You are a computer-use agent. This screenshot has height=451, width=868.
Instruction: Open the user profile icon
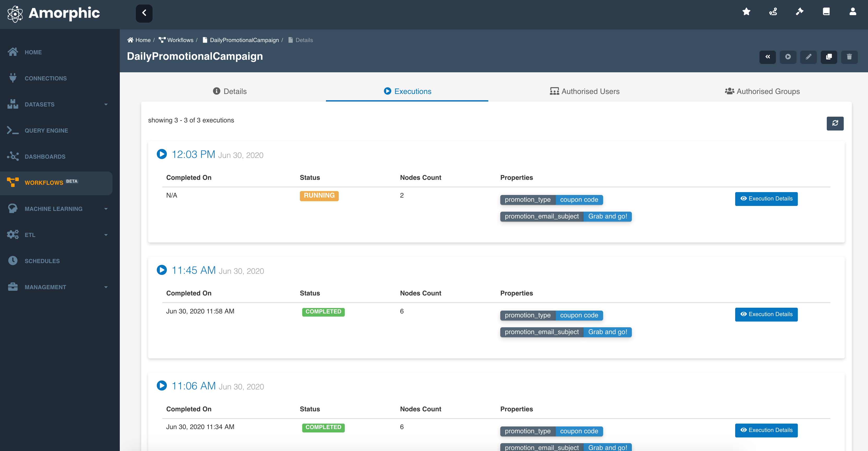click(853, 12)
